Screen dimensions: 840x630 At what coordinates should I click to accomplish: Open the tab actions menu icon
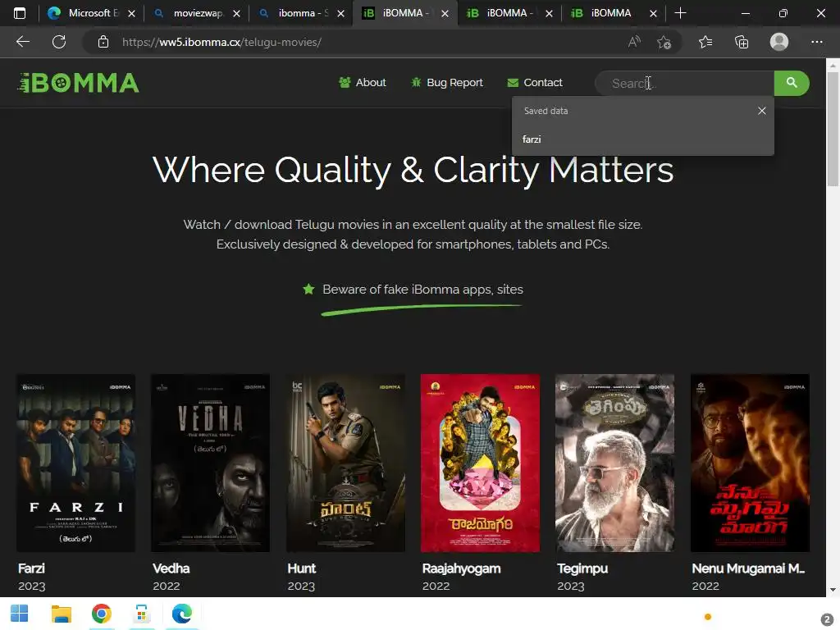point(20,13)
